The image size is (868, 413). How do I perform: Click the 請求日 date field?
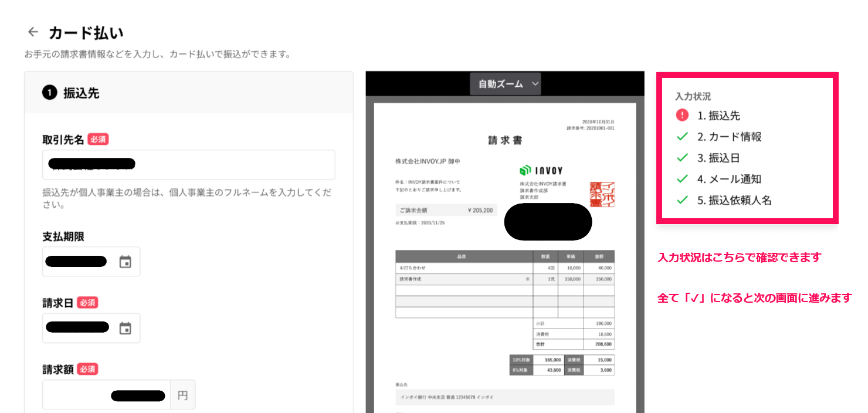(x=91, y=329)
